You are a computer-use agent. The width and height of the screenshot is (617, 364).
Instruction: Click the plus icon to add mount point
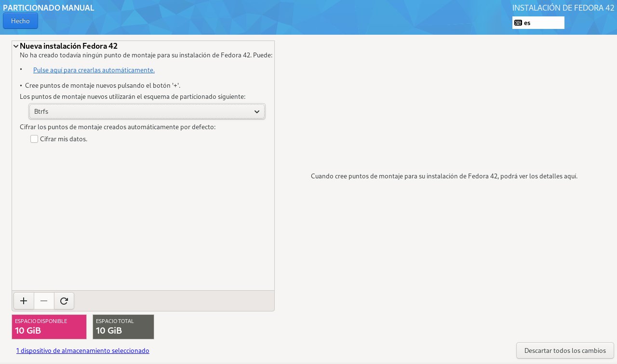pyautogui.click(x=24, y=301)
